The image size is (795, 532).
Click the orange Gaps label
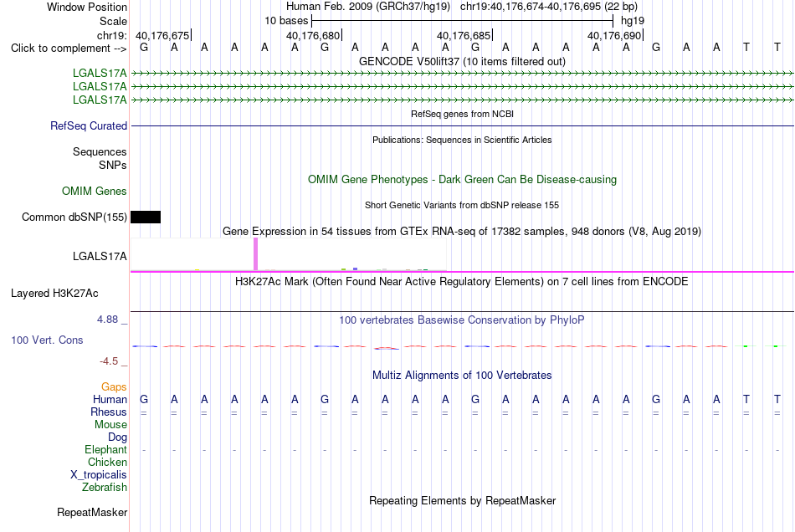tap(114, 387)
